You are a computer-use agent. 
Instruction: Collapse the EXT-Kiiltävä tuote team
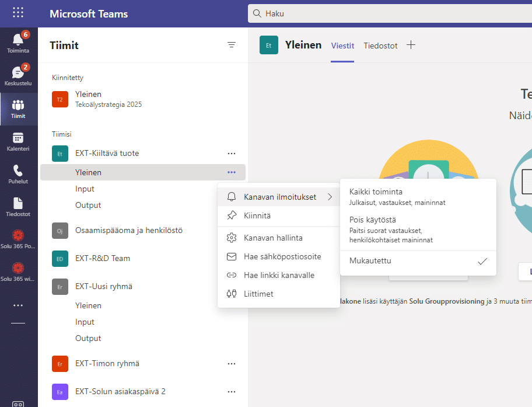pos(107,154)
